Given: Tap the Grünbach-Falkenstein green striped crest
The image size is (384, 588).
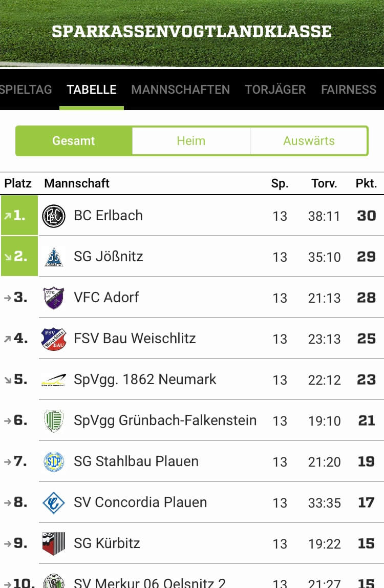Looking at the screenshot, I should pyautogui.click(x=54, y=421).
